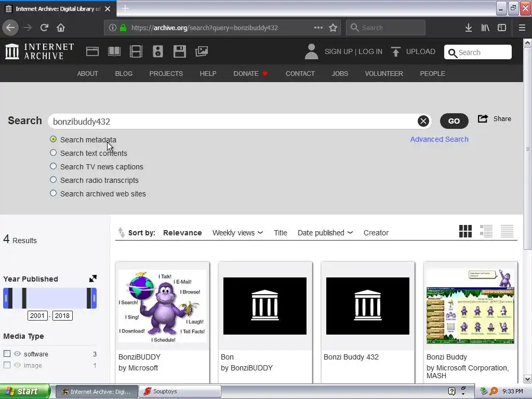Open the Texts book icon
This screenshot has width=532, height=399.
114,51
